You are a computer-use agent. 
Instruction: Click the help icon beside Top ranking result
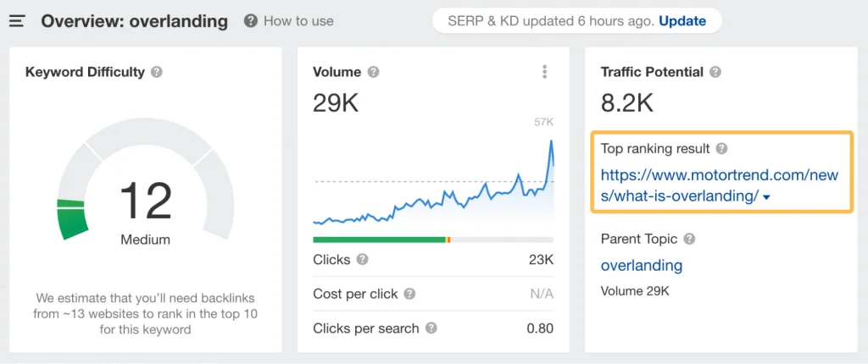point(721,149)
